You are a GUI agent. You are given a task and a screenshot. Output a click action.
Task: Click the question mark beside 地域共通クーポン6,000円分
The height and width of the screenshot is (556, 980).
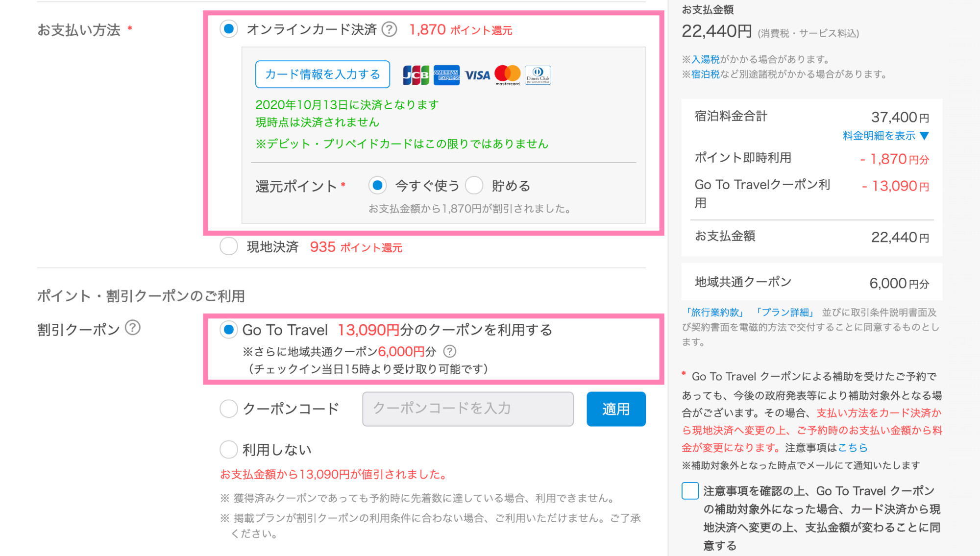[451, 351]
